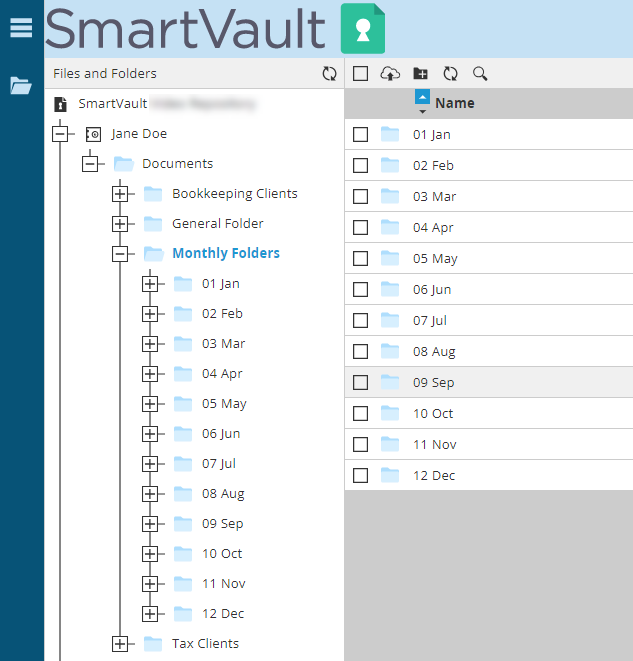Toggle the select-all checkbox in the toolbar

tap(361, 74)
